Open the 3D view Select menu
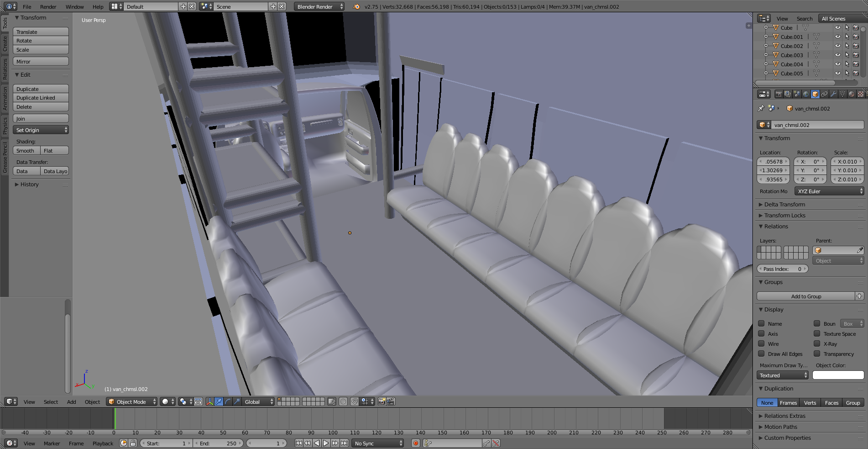 click(x=51, y=401)
